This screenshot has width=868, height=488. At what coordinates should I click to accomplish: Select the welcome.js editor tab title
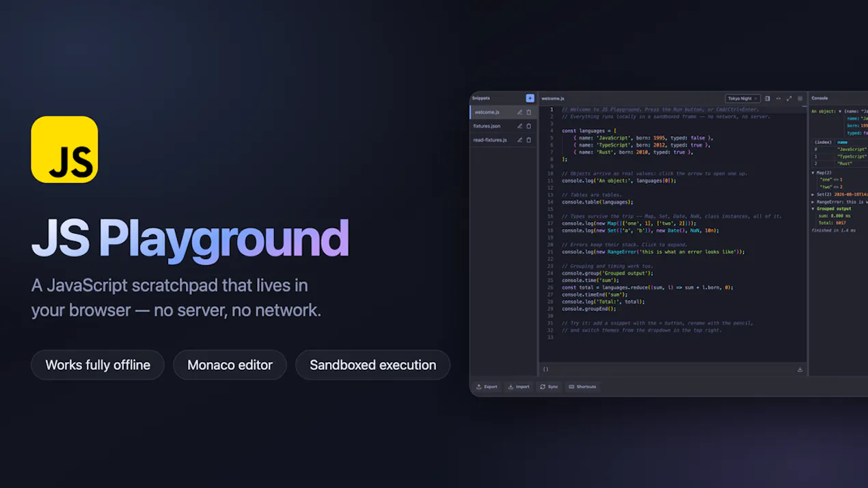pos(552,98)
